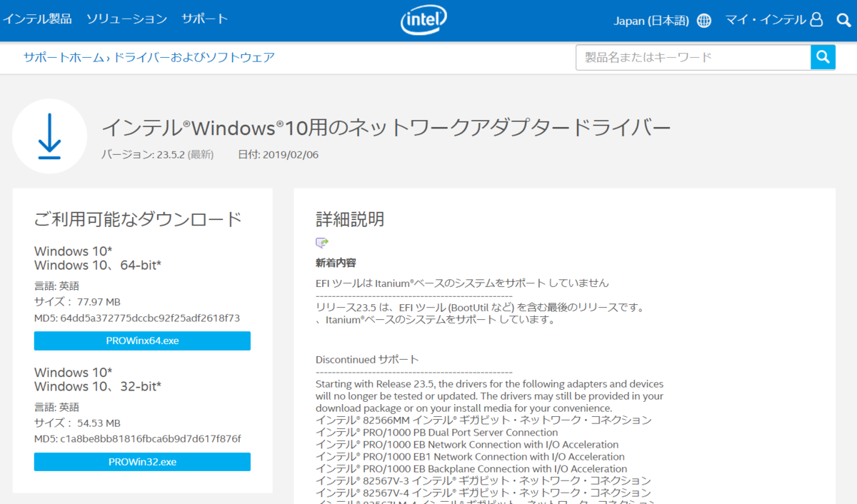This screenshot has height=504, width=857.
Task: Click the 82567V-3 ギガビット line
Action: tap(483, 480)
